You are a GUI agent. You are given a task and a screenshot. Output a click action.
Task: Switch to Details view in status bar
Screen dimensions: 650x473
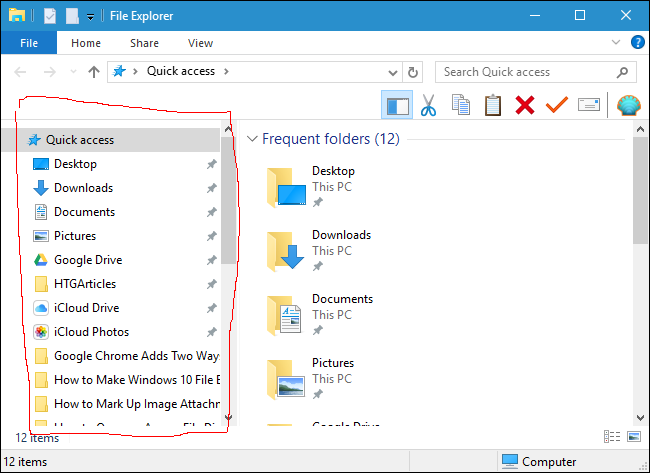click(x=612, y=437)
